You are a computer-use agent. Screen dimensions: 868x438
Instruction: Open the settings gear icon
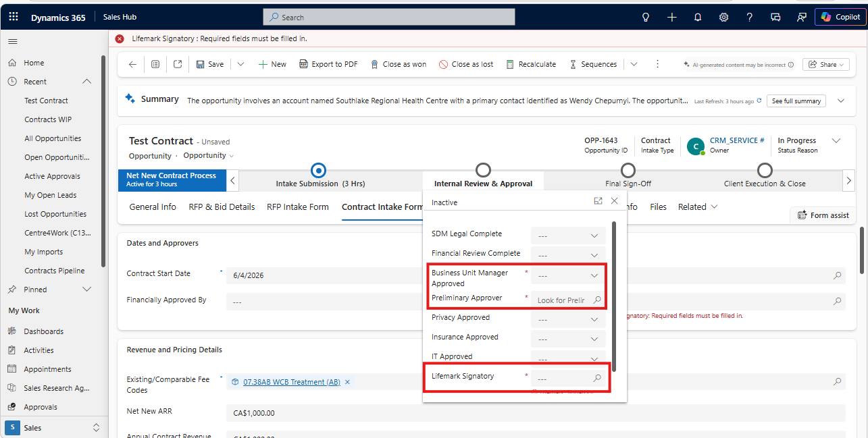click(x=723, y=17)
